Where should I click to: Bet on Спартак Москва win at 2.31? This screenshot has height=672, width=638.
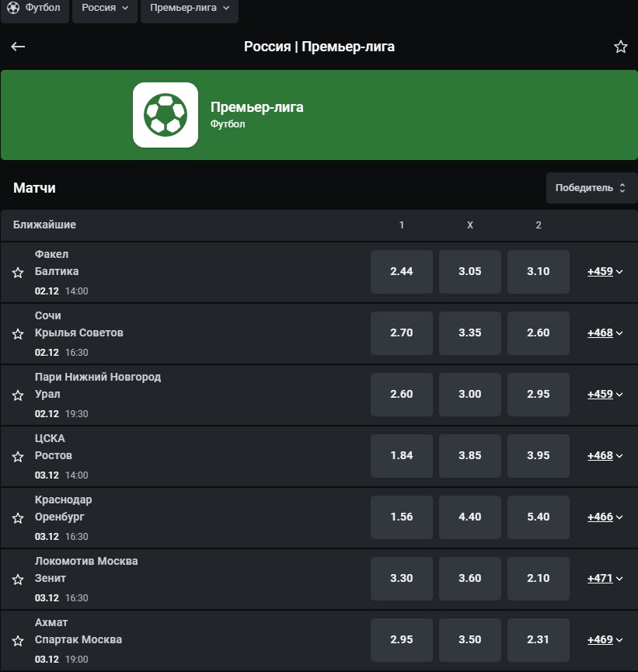click(x=538, y=640)
